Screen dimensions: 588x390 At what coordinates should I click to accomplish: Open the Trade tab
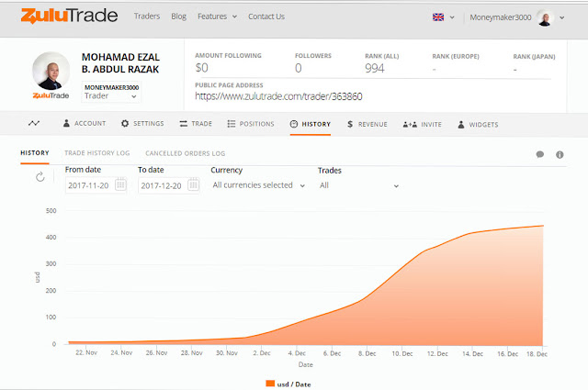(x=196, y=124)
